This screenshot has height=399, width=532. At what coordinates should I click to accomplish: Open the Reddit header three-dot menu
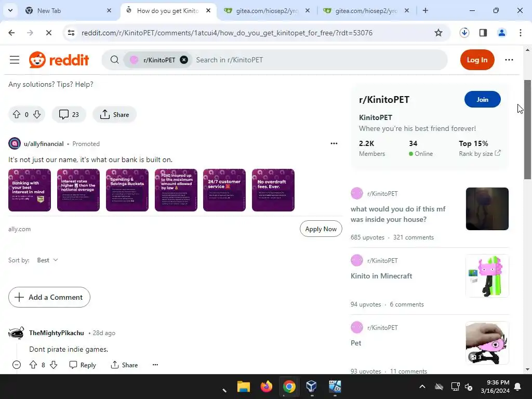pyautogui.click(x=509, y=60)
